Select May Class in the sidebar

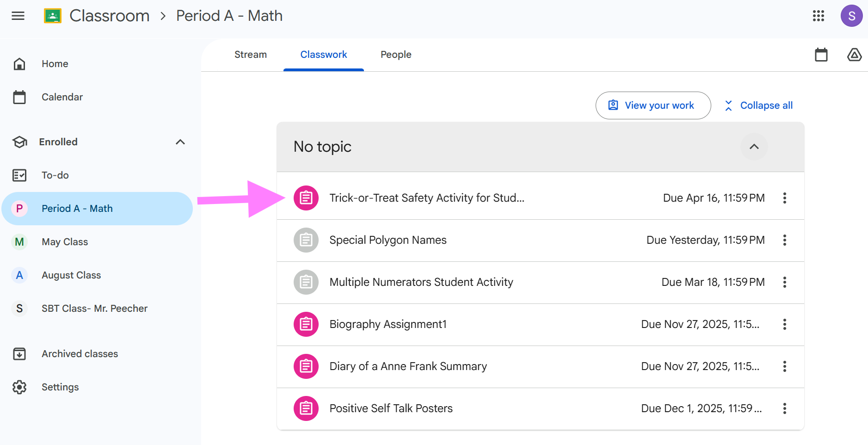(x=65, y=242)
